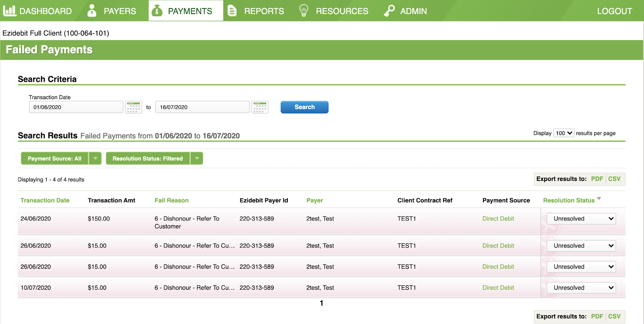The image size is (644, 324).
Task: Click the Ezidebit Payer Id column header
Action: pyautogui.click(x=264, y=200)
